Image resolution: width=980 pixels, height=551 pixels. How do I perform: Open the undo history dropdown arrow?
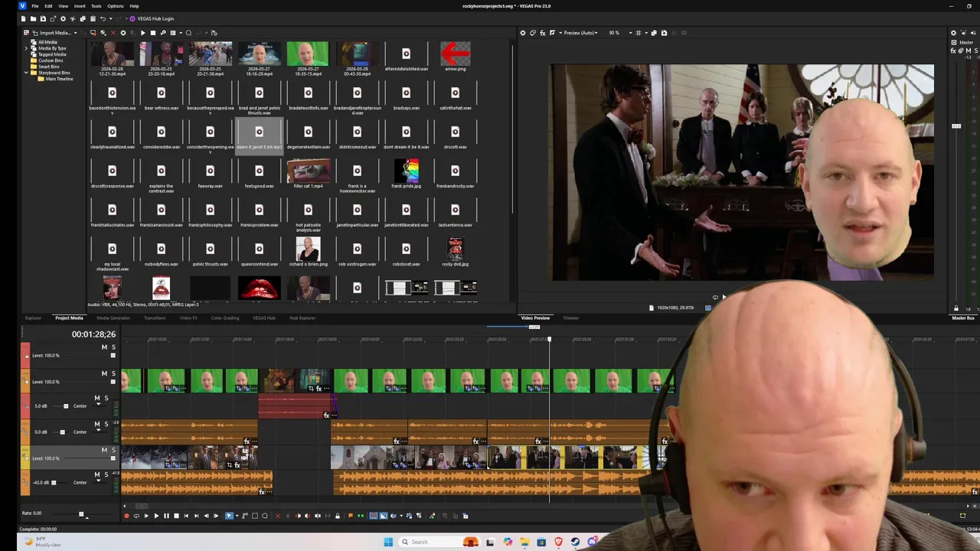pos(111,18)
